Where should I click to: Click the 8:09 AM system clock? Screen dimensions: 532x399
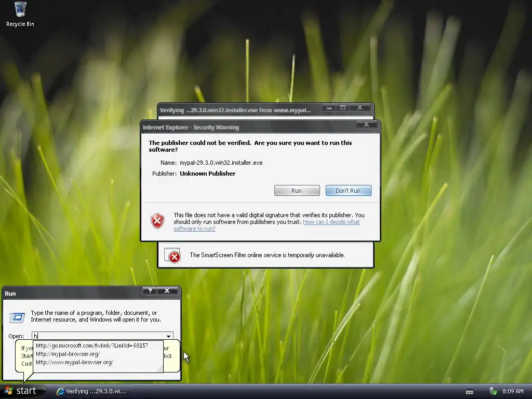(x=513, y=391)
